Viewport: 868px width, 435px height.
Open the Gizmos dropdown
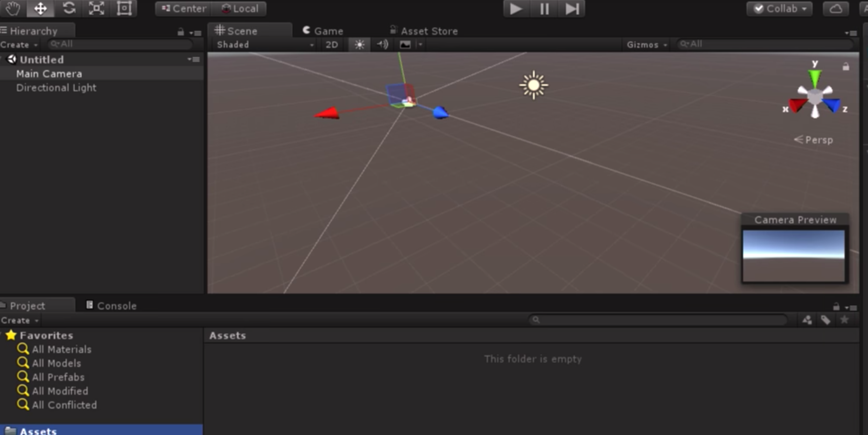pyautogui.click(x=646, y=45)
